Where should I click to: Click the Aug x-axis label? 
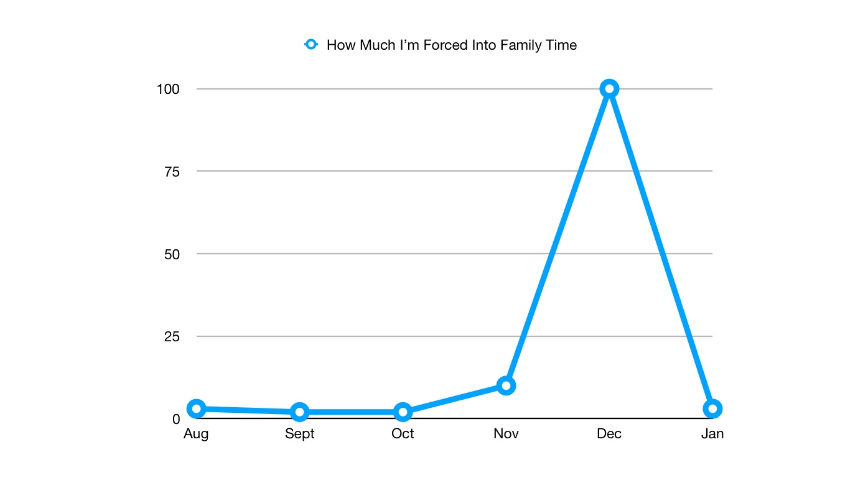[x=196, y=434]
